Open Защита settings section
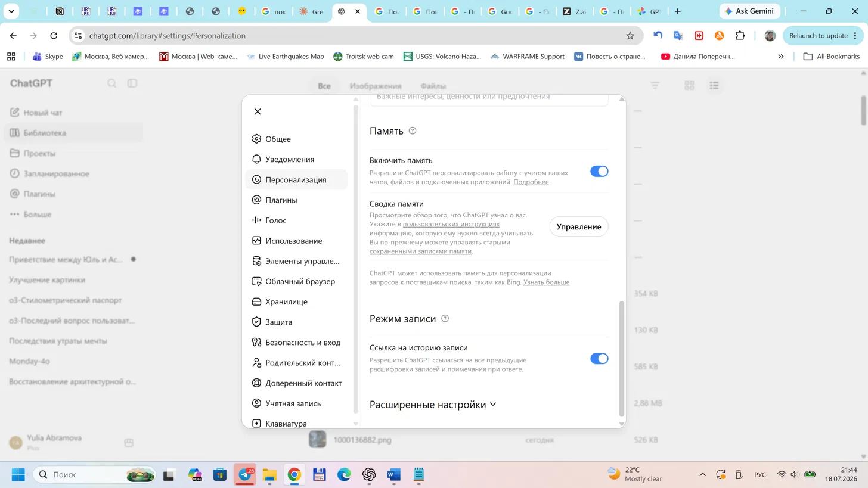 [296, 322]
